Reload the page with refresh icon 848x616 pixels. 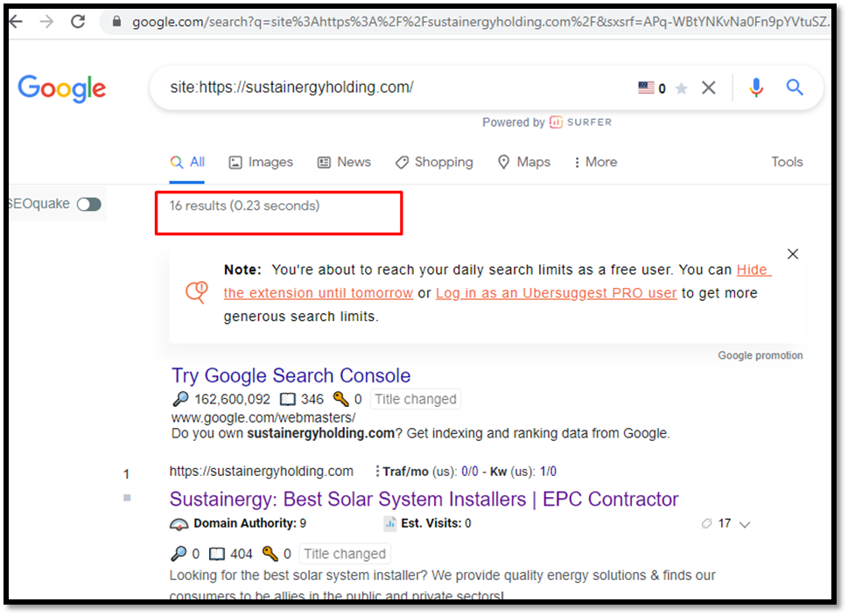[78, 22]
